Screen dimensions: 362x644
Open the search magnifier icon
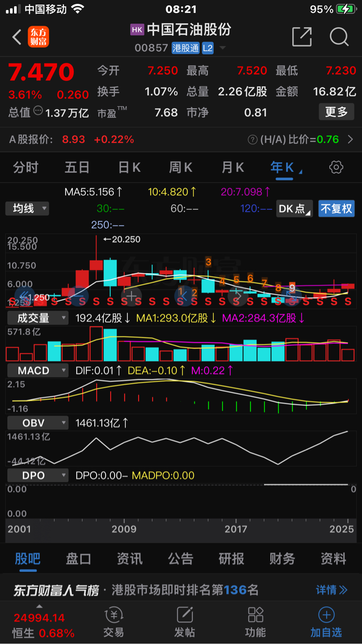[339, 37]
